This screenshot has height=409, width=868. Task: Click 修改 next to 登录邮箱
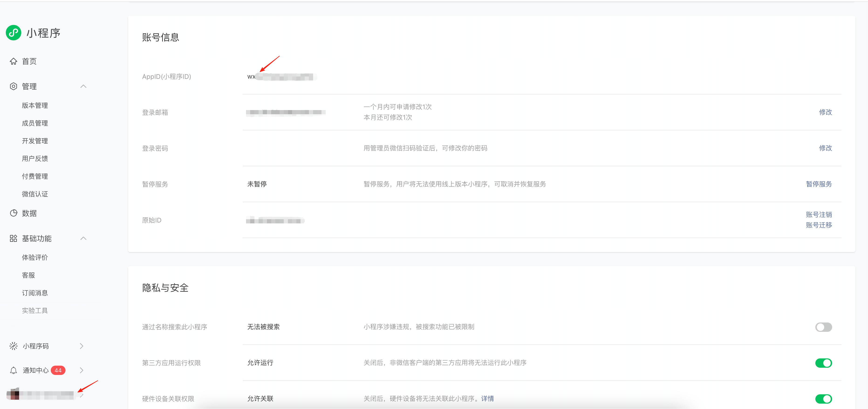click(825, 112)
